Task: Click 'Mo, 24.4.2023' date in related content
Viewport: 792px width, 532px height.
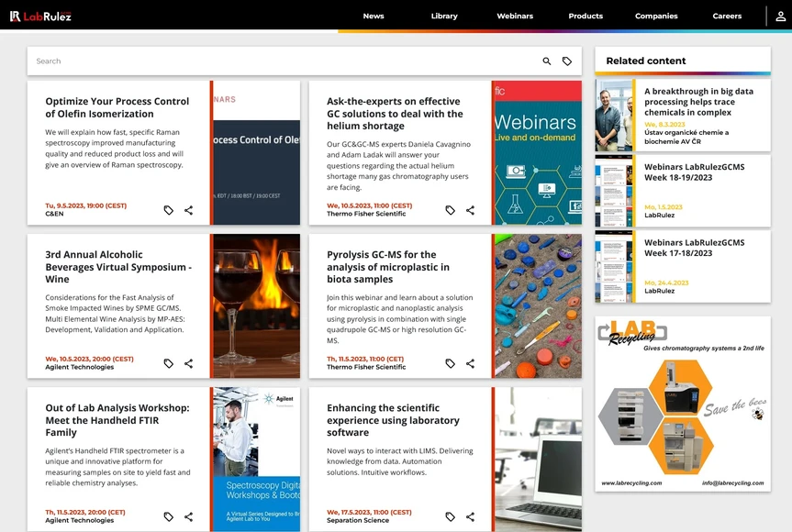Action: click(x=666, y=283)
